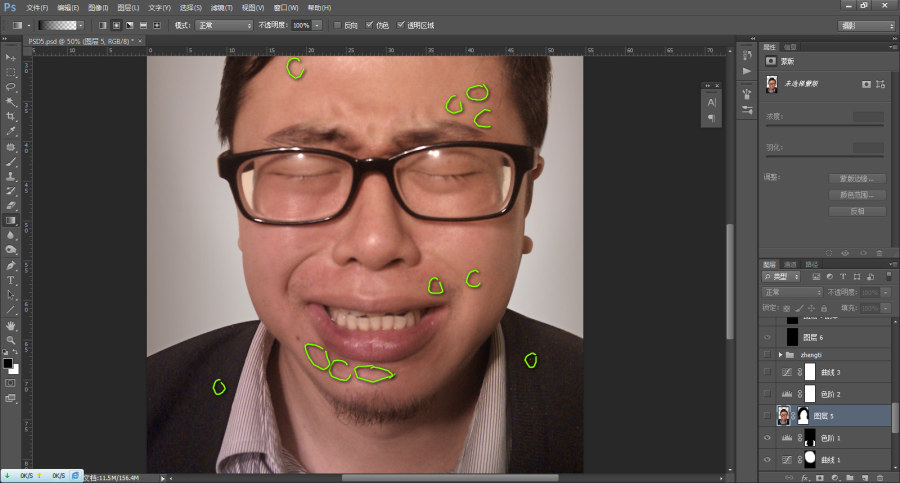Viewport: 900px width, 483px height.
Task: Toggle the gradient dither checkbox
Action: click(x=369, y=25)
